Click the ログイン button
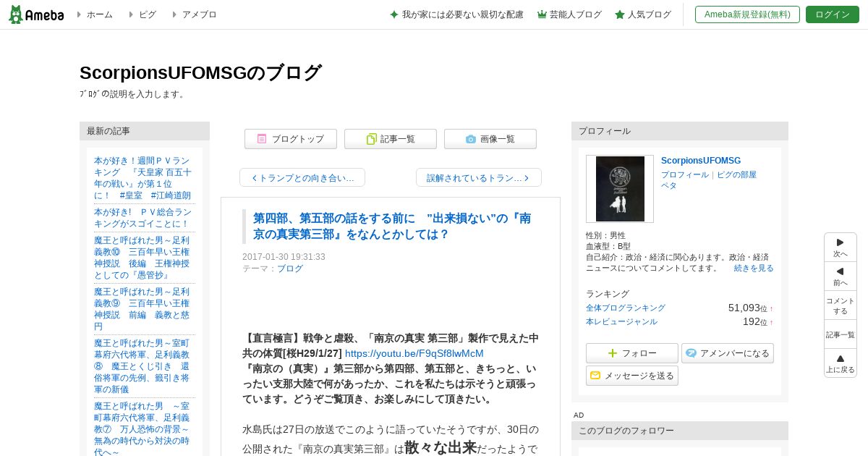 pos(833,14)
